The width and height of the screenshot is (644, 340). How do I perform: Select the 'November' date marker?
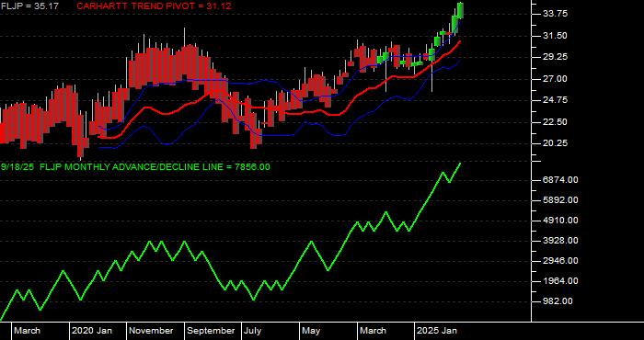pyautogui.click(x=152, y=331)
